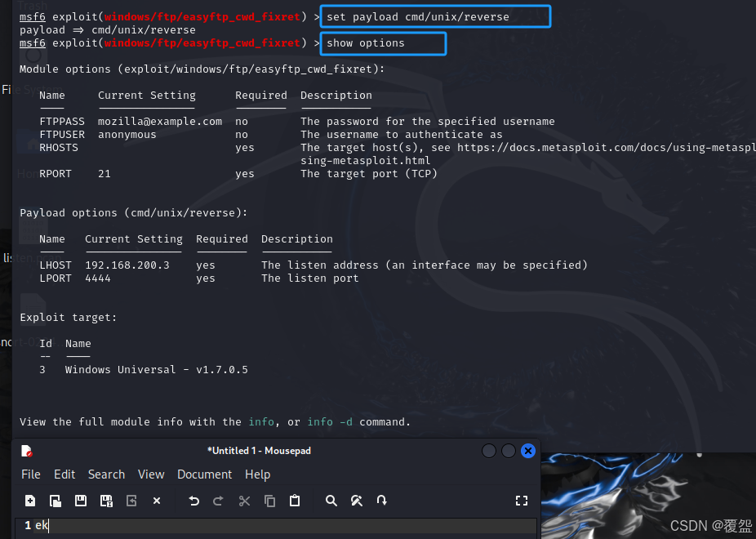Click the 'anonymous' FTPUSER value
756x539 pixels.
[127, 135]
